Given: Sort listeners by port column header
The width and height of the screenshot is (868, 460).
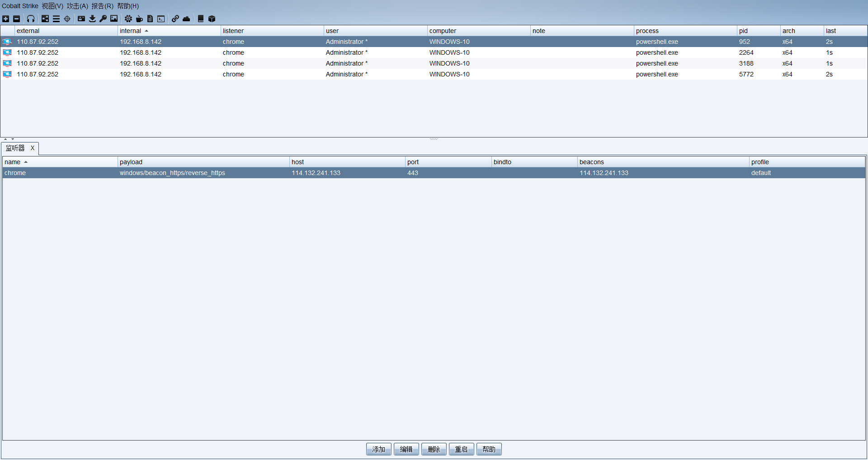Looking at the screenshot, I should (448, 162).
